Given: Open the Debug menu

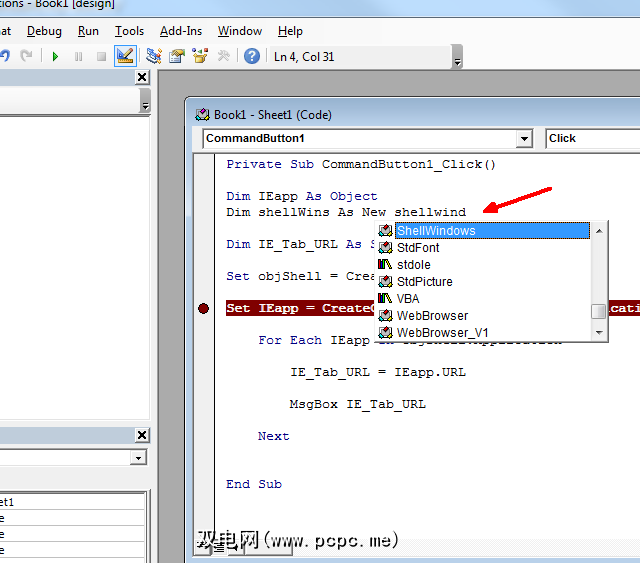Looking at the screenshot, I should (44, 31).
